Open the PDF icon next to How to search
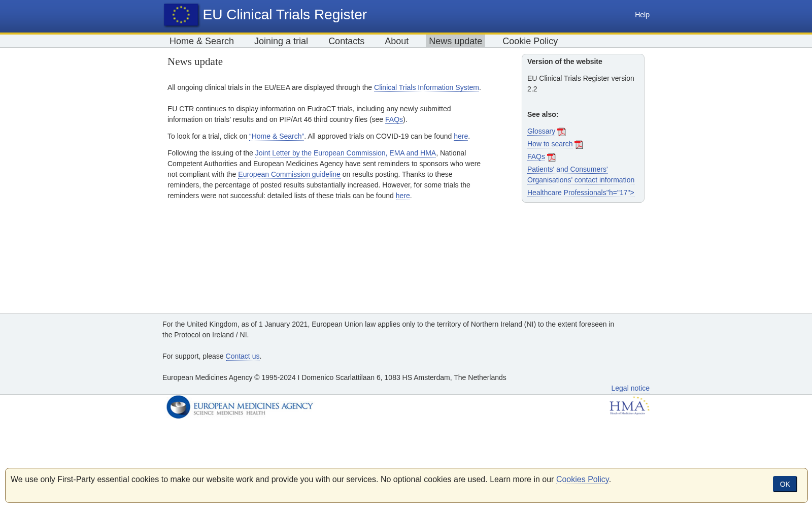Screen dimensions: 812x508 click(x=579, y=145)
